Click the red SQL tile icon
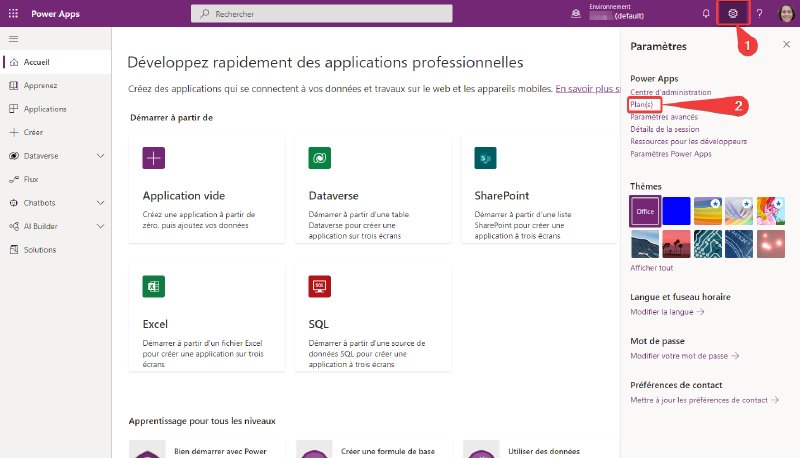The image size is (800, 458). pyautogui.click(x=319, y=287)
